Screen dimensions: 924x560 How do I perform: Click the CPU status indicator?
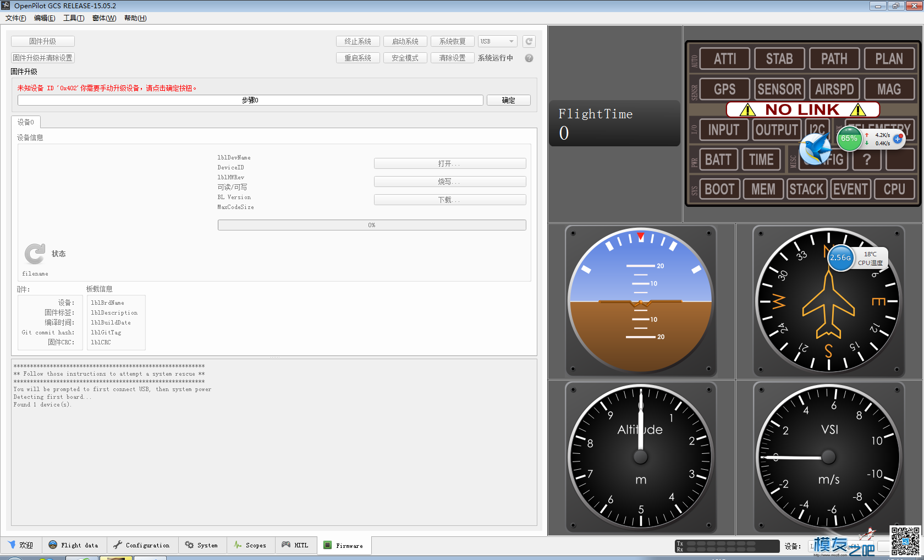coord(894,189)
